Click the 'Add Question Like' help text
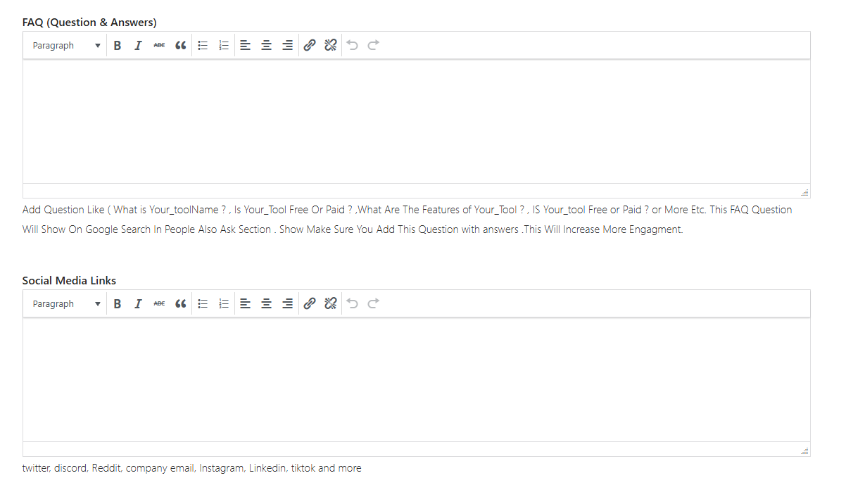The width and height of the screenshot is (853, 504). [407, 220]
